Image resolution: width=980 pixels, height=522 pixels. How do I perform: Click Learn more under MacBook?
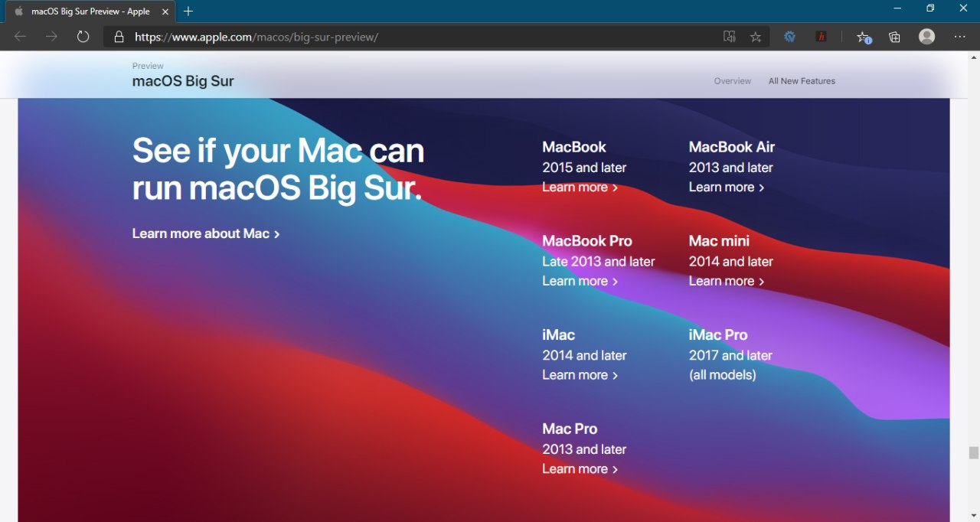pos(580,188)
